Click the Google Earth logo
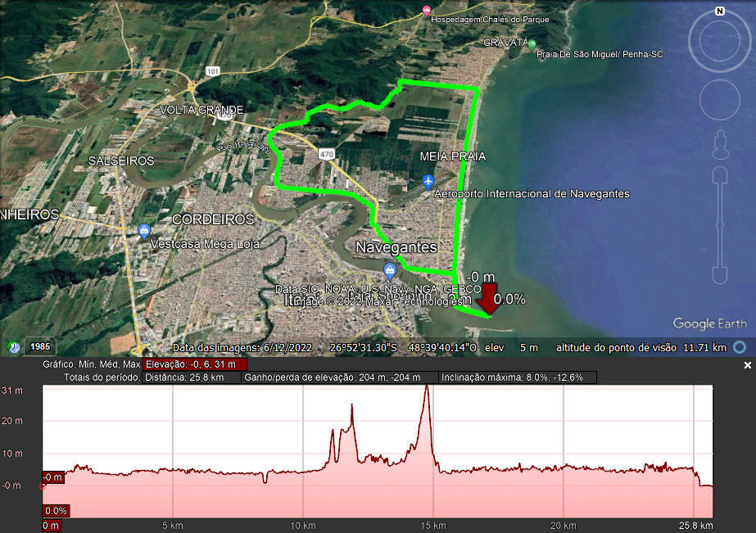 point(709,323)
